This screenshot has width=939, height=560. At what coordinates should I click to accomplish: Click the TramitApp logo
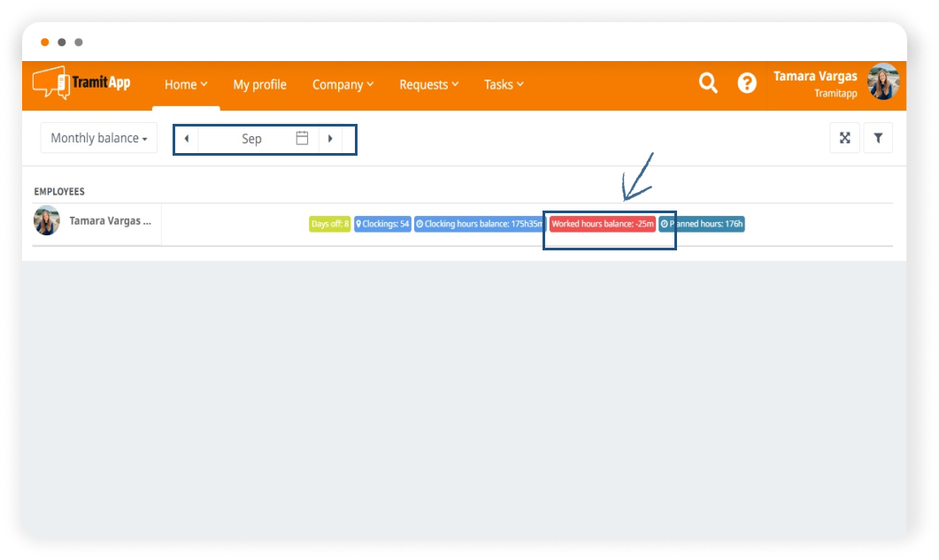click(81, 83)
